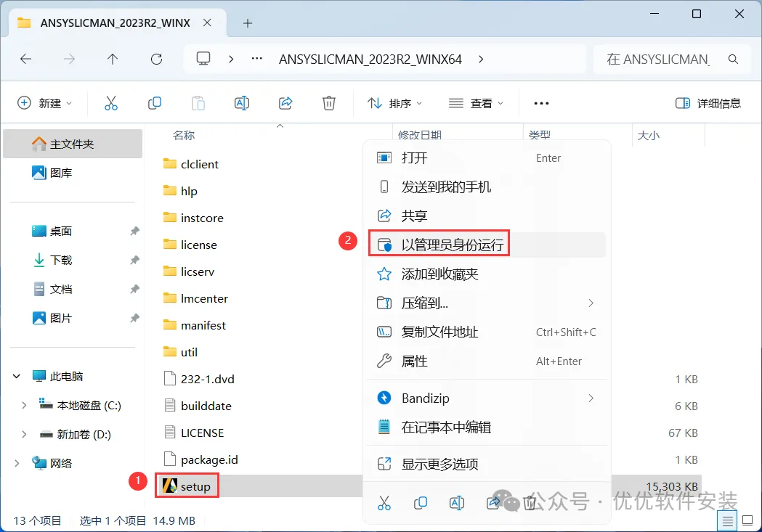Select the setup application file
This screenshot has width=762, height=532.
pos(187,486)
